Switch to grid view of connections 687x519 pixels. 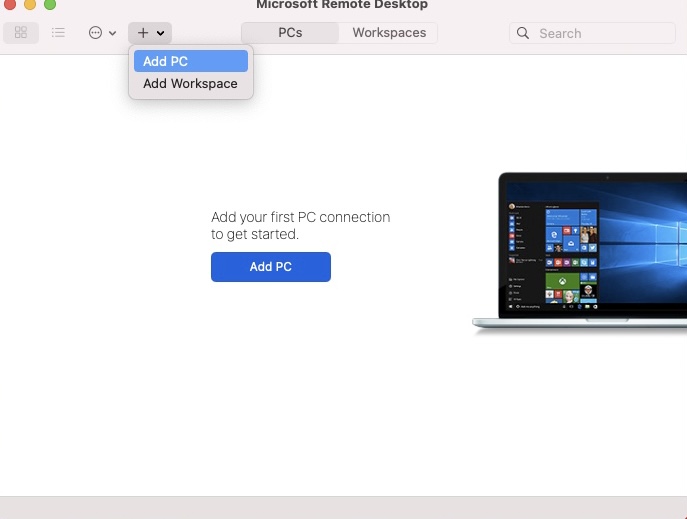pyautogui.click(x=21, y=32)
